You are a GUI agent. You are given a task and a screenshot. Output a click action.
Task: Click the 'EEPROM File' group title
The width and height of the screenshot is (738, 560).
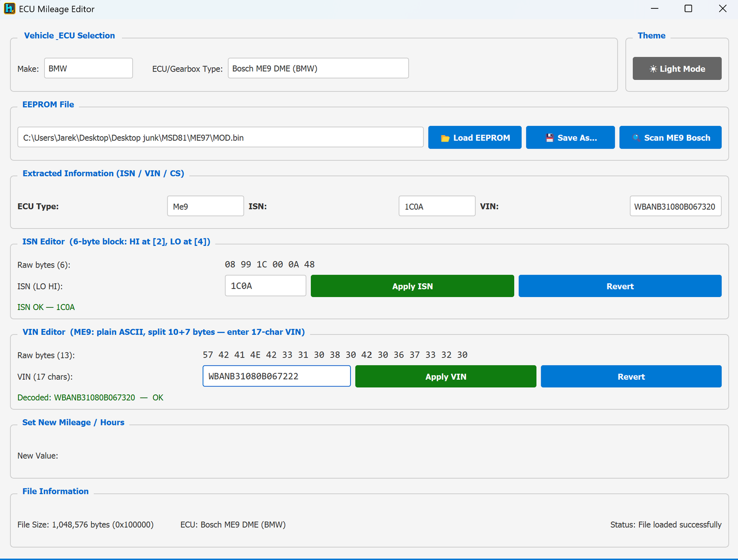[48, 104]
